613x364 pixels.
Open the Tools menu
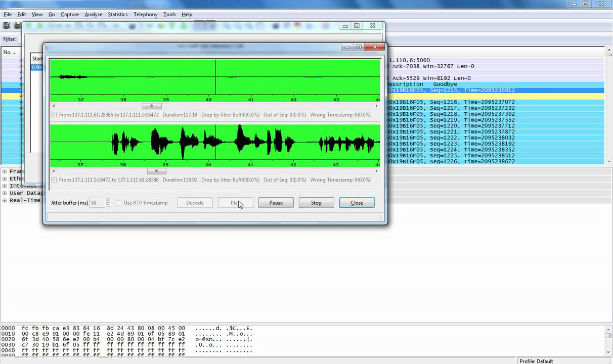click(x=169, y=15)
